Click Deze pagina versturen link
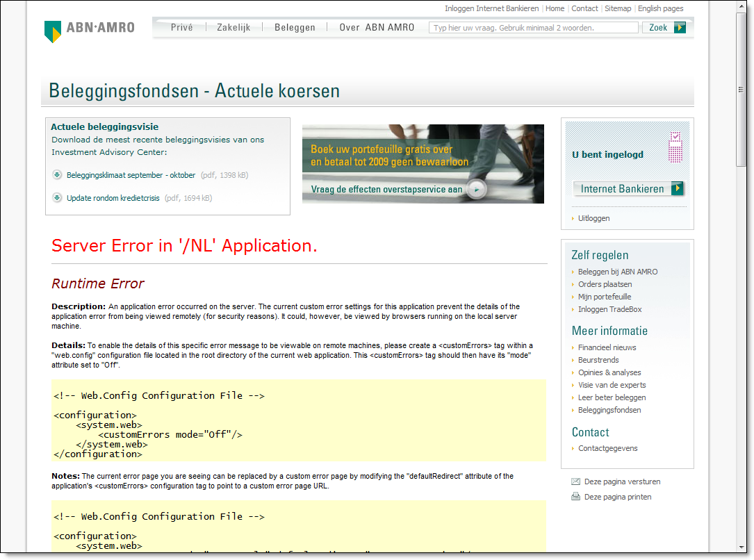 622,481
